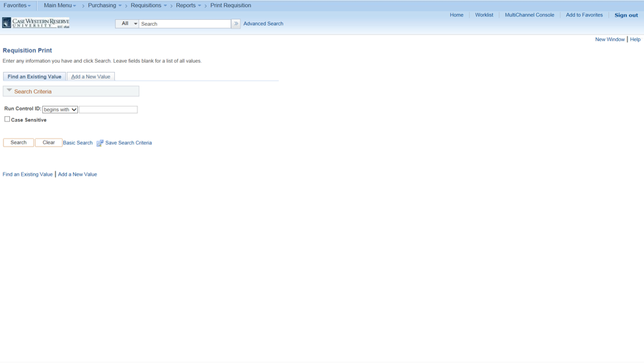Open the Advanced Search link

[264, 24]
